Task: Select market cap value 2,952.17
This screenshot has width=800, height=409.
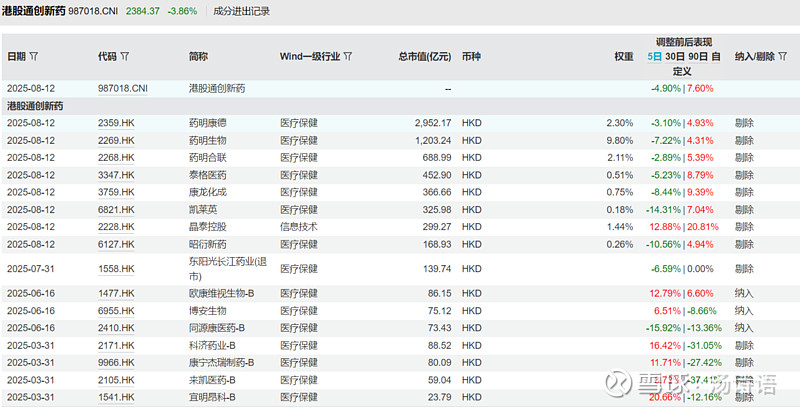Action: coord(433,123)
